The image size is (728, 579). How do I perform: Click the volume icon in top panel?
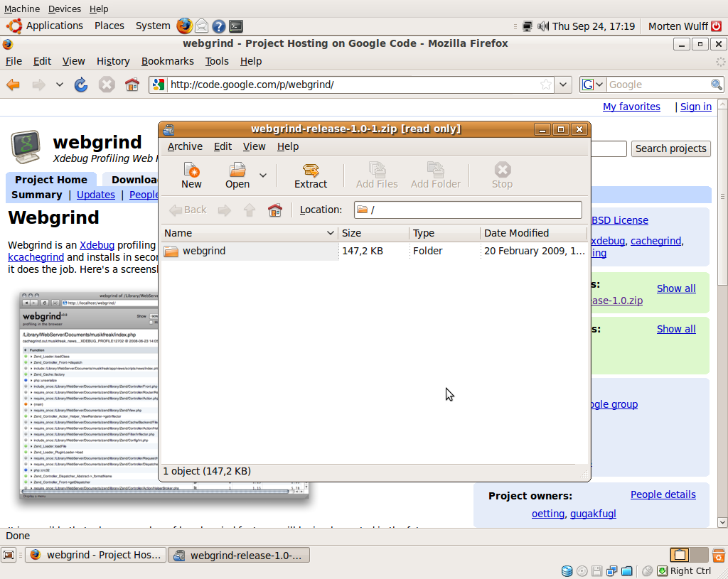(542, 26)
